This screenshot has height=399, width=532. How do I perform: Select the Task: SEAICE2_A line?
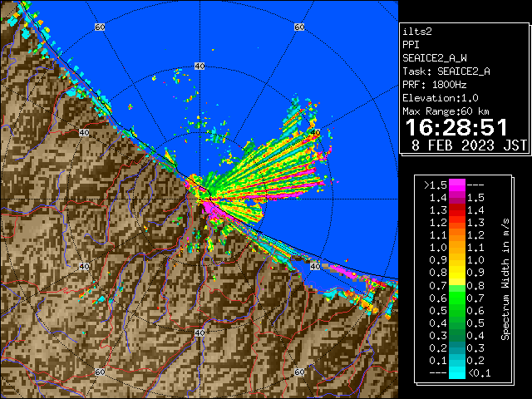point(446,71)
